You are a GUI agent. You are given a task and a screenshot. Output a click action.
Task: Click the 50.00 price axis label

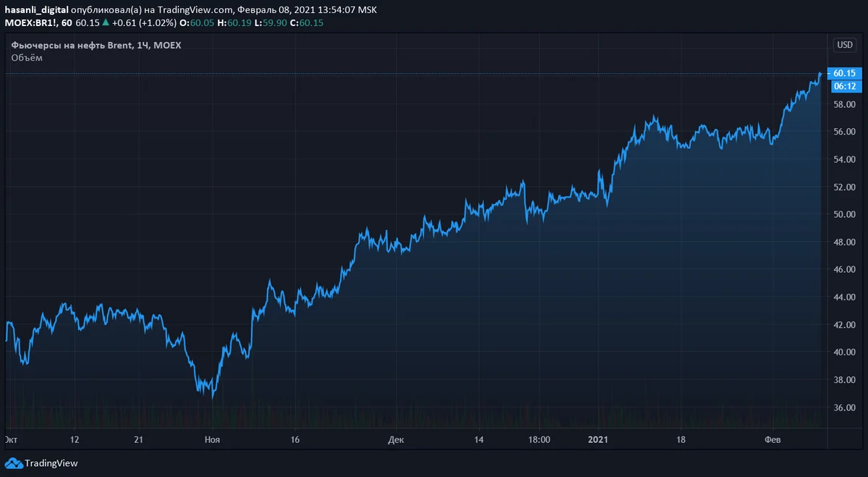coord(844,214)
